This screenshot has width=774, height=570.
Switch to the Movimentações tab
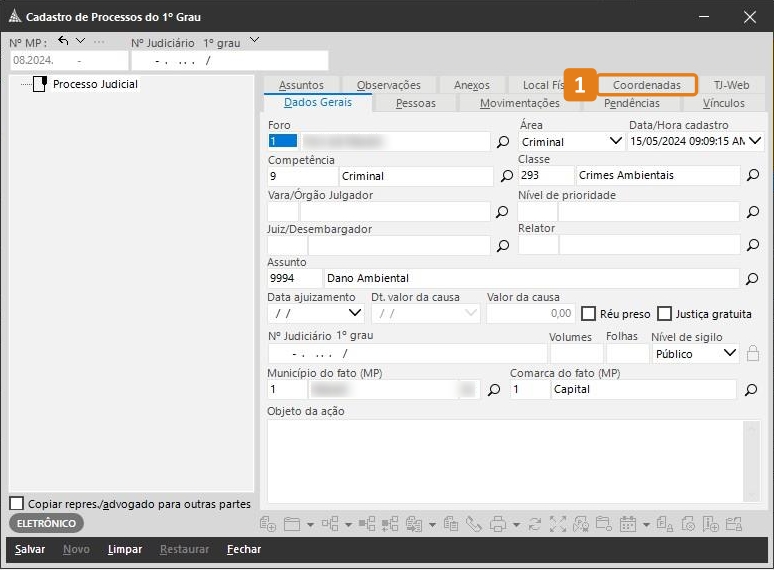[x=520, y=103]
